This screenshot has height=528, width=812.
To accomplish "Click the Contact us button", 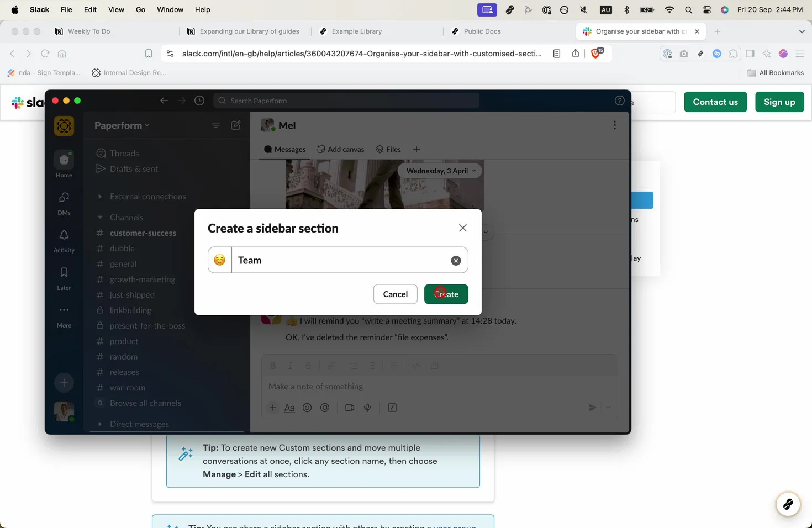I will coord(715,102).
